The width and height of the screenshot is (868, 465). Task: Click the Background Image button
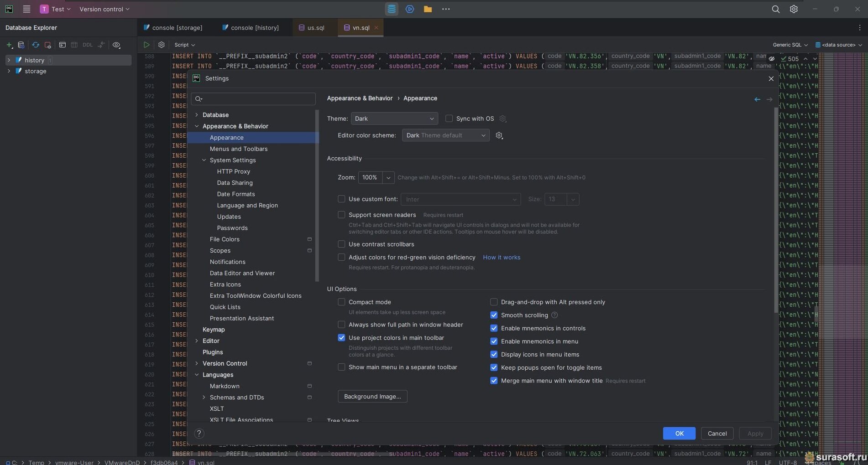(372, 397)
